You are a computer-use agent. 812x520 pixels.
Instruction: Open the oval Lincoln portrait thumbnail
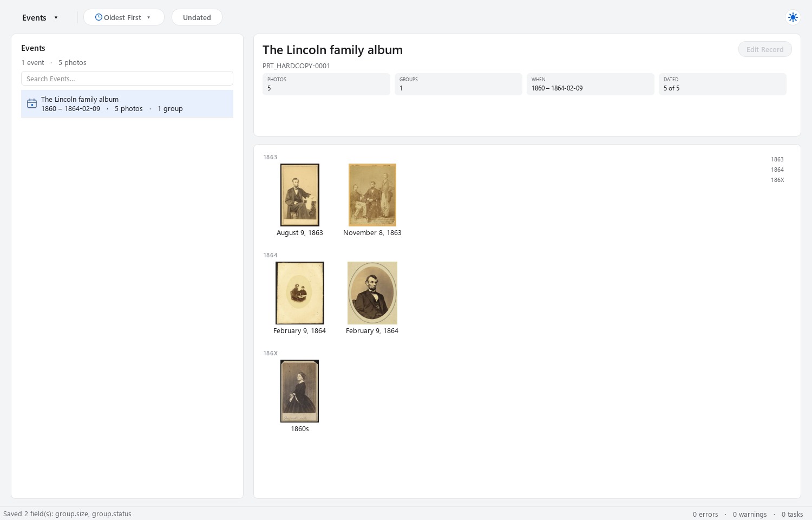click(x=372, y=293)
